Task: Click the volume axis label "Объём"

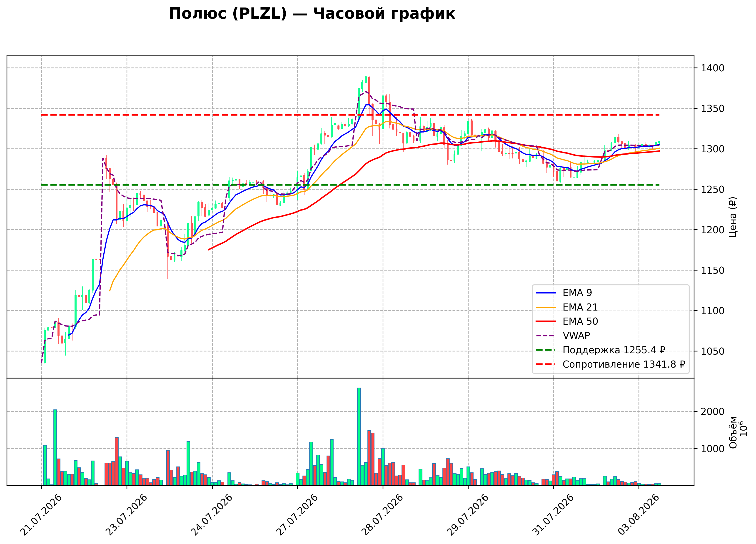Action: coord(733,432)
